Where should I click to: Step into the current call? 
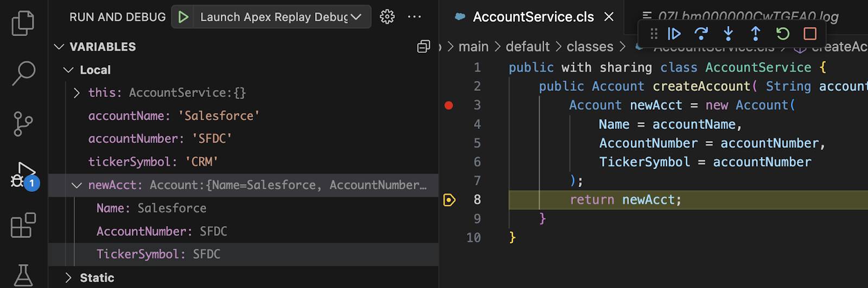tap(728, 34)
